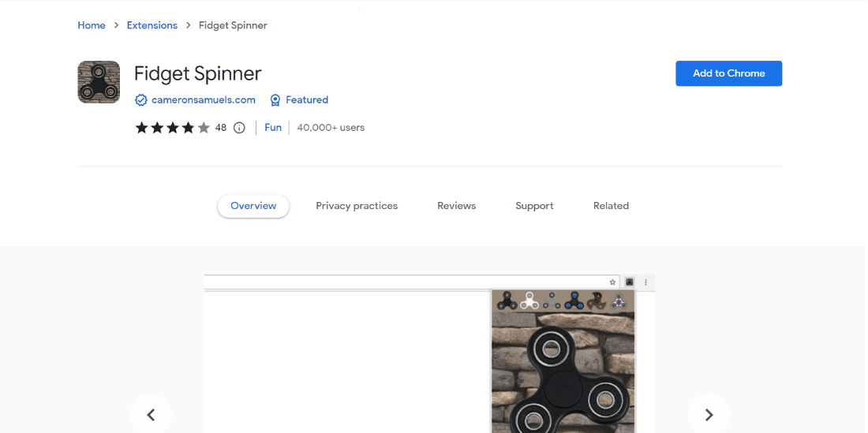
Task: Click the bookmark star in the screenshot preview
Action: pyautogui.click(x=613, y=282)
